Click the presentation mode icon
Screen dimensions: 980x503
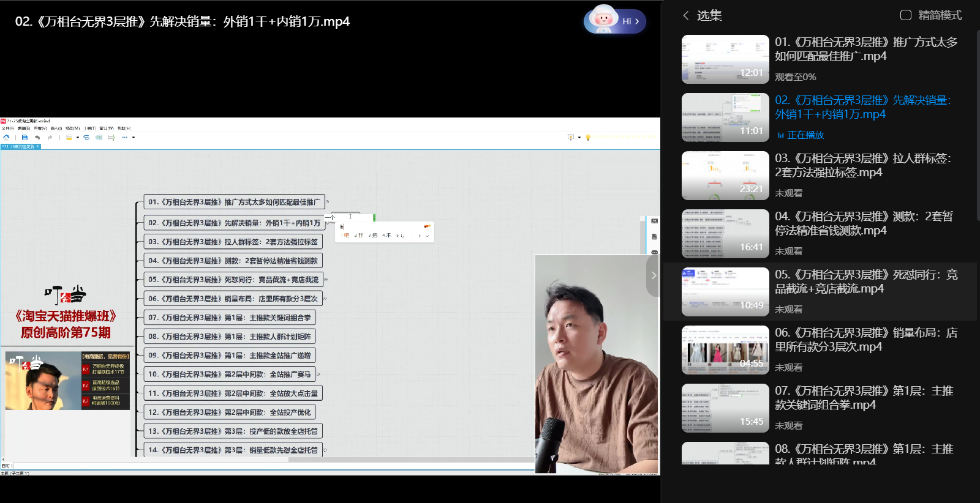pos(571,138)
